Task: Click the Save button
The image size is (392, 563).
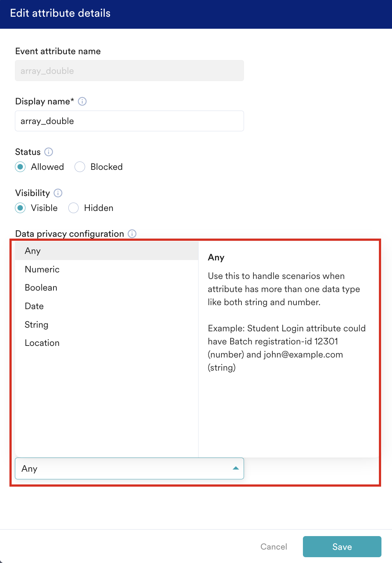Action: [x=342, y=547]
